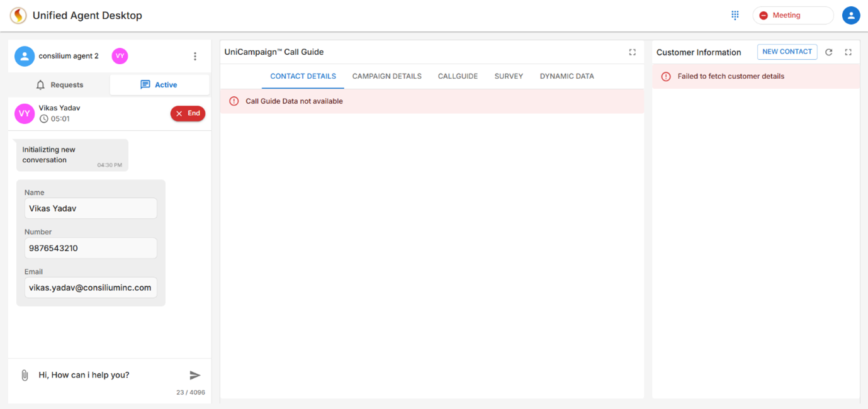
Task: End the chat with Vikas Yadav
Action: pos(188,113)
